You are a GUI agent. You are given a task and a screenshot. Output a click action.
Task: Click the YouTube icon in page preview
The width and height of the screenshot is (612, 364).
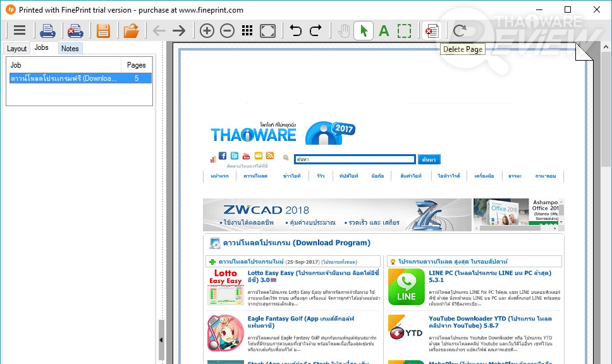coord(247,156)
